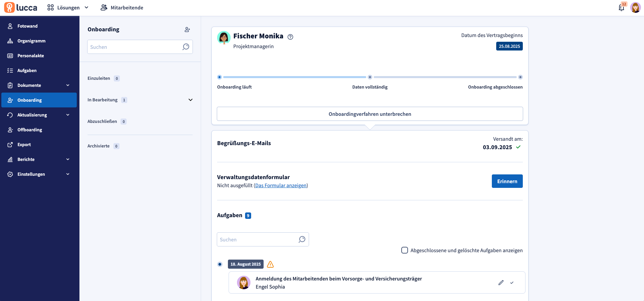This screenshot has width=644, height=301.
Task: Go to Mitarbeitende in the top bar
Action: pos(122,7)
